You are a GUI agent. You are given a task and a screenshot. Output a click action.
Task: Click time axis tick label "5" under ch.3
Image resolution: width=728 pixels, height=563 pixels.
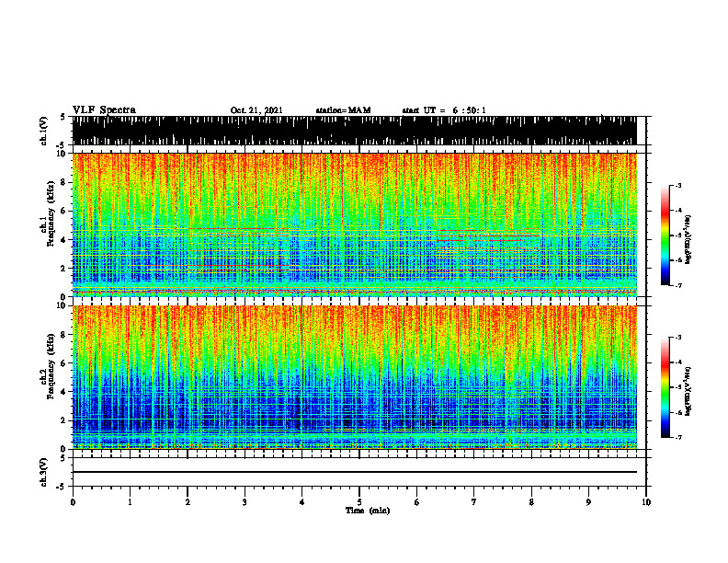tap(359, 502)
